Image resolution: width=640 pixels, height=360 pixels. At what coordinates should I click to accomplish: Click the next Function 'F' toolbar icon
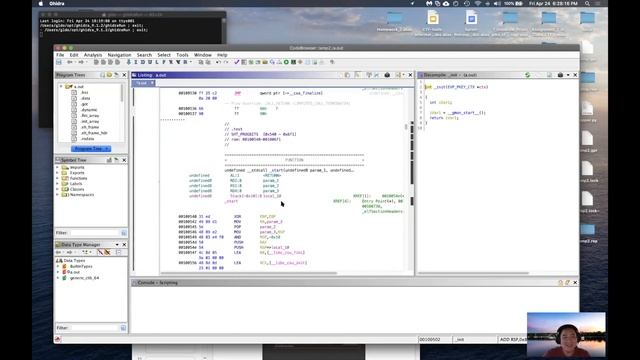coord(164,62)
